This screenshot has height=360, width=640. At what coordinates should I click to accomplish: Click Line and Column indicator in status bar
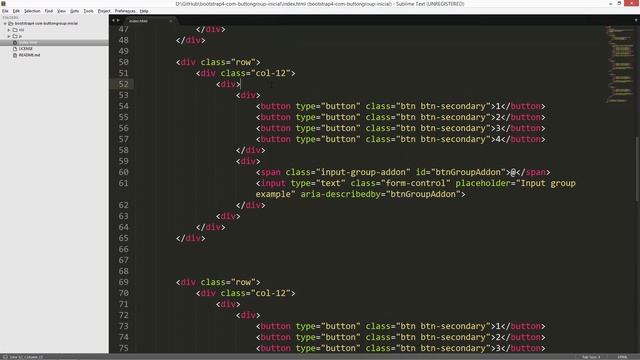coord(27,357)
